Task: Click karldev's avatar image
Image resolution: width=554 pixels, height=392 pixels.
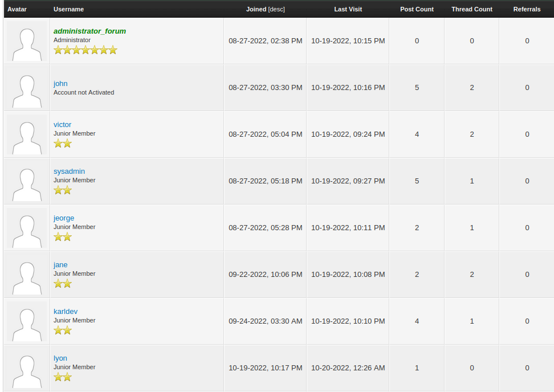Action: [x=27, y=321]
